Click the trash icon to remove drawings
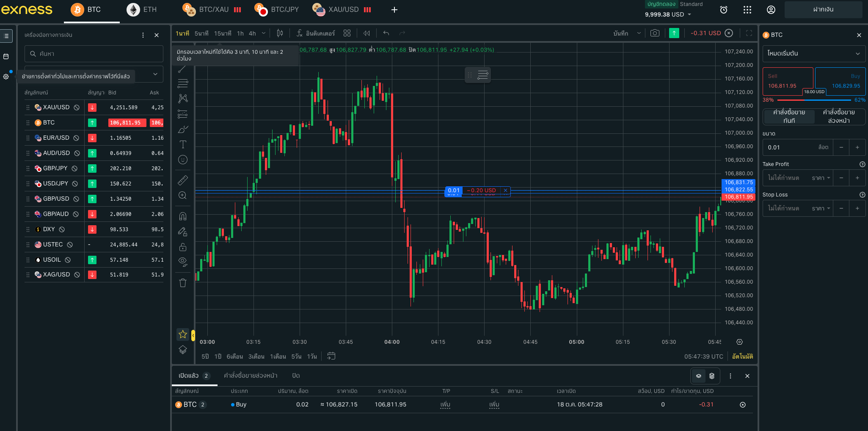The image size is (868, 431). click(x=183, y=283)
